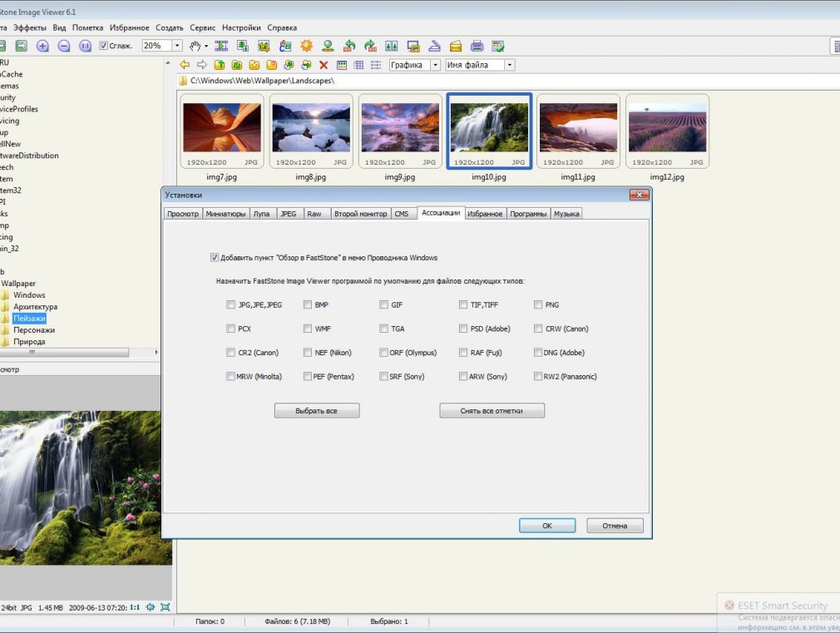The height and width of the screenshot is (633, 840).
Task: Acquire images from scanner icon
Action: pyautogui.click(x=434, y=46)
